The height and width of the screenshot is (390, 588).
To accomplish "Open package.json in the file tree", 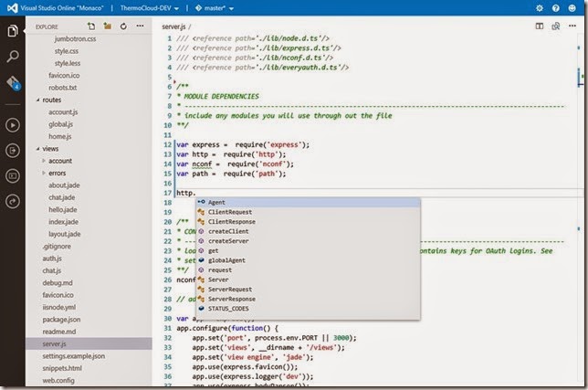I will coord(59,320).
